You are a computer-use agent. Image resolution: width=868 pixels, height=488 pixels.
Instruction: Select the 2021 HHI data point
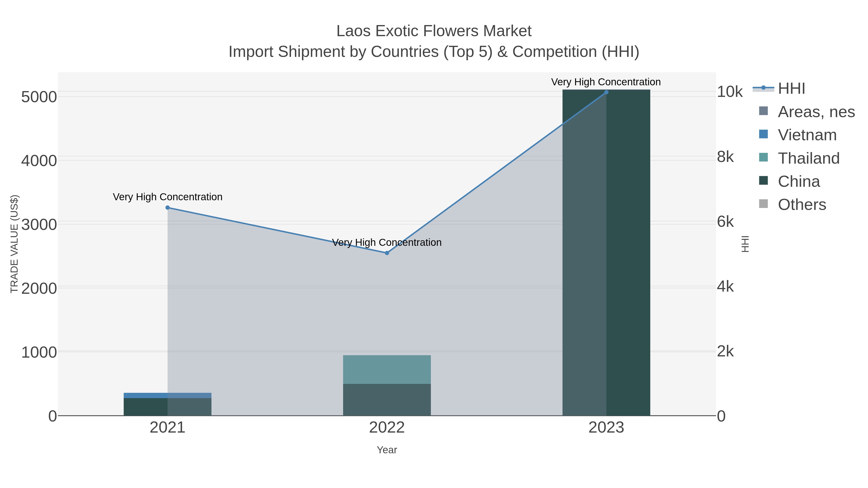point(168,208)
